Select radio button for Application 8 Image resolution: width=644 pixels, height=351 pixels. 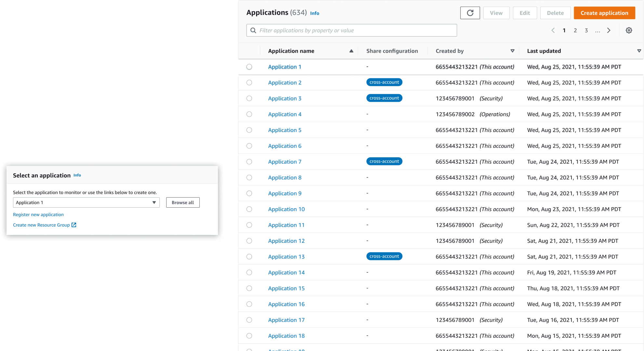pyautogui.click(x=249, y=177)
